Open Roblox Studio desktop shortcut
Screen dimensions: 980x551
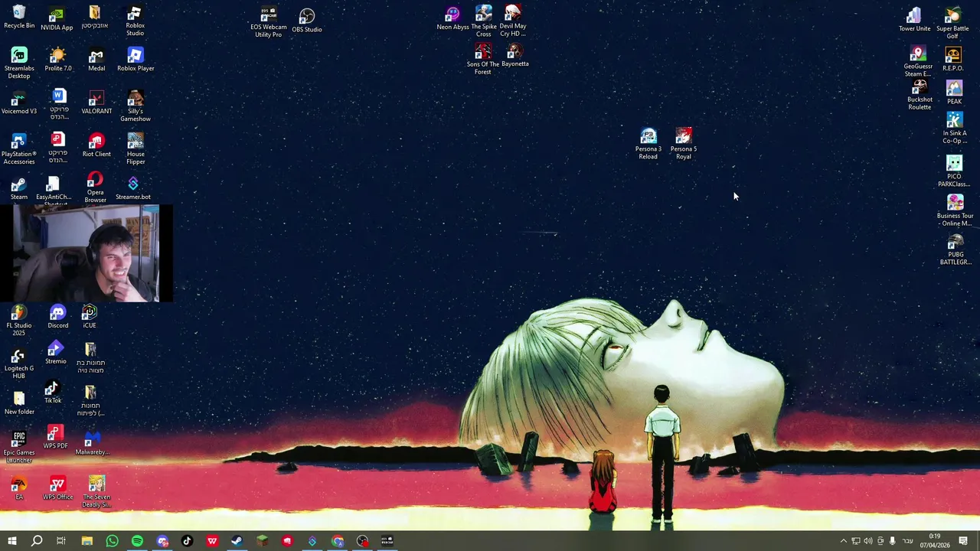point(135,21)
